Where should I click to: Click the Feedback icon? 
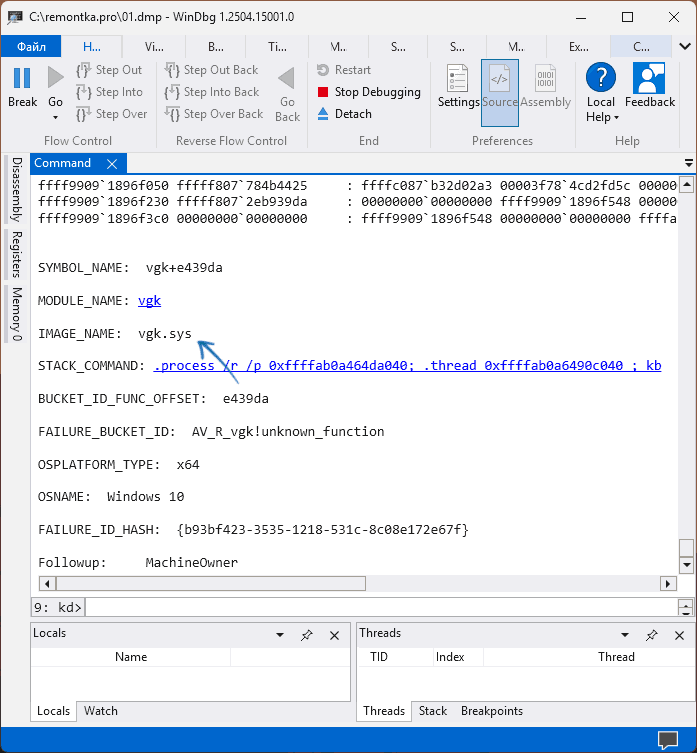[x=649, y=78]
